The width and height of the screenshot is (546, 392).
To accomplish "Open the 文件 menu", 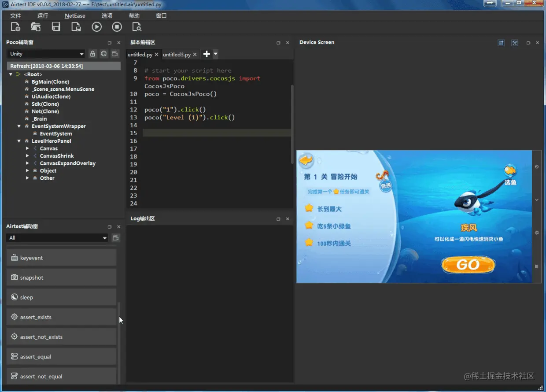I will coord(15,16).
